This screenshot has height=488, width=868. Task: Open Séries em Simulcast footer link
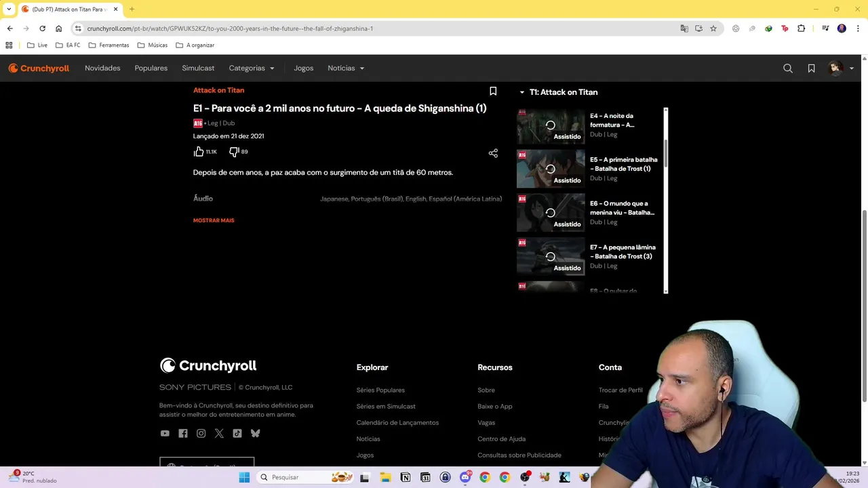(386, 407)
